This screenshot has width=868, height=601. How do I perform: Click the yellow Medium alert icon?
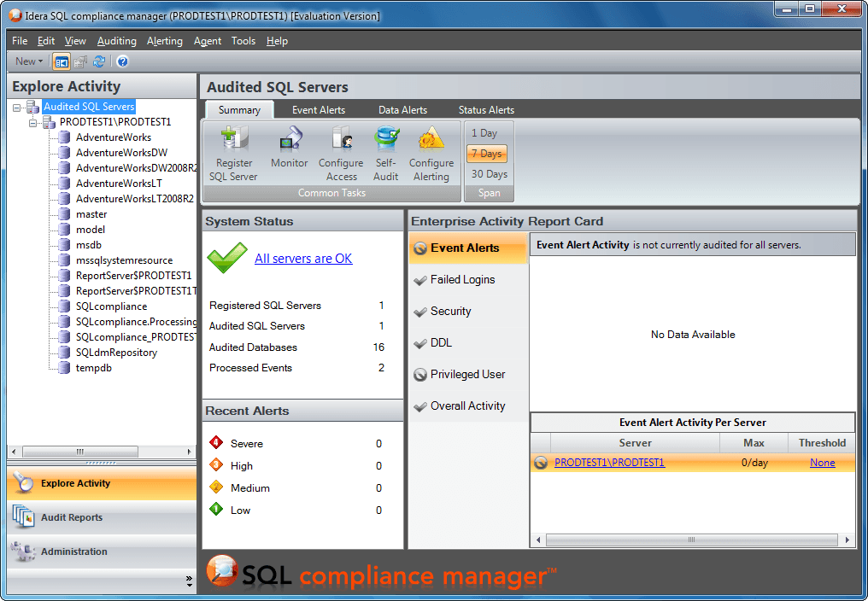[x=216, y=487]
